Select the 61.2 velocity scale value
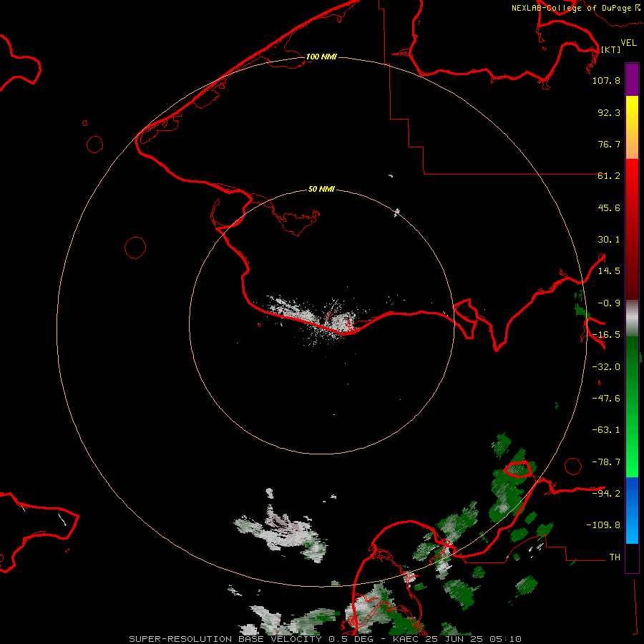This screenshot has width=644, height=644. (609, 176)
